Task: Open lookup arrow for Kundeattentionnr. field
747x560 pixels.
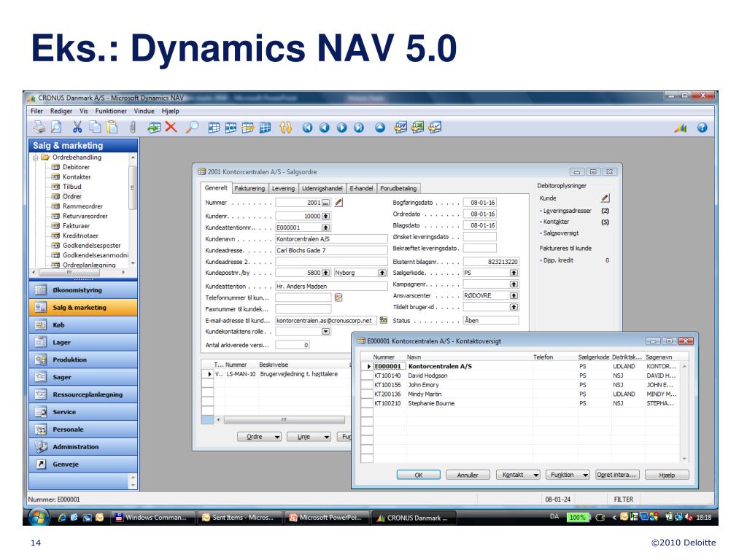Action: pos(326,227)
